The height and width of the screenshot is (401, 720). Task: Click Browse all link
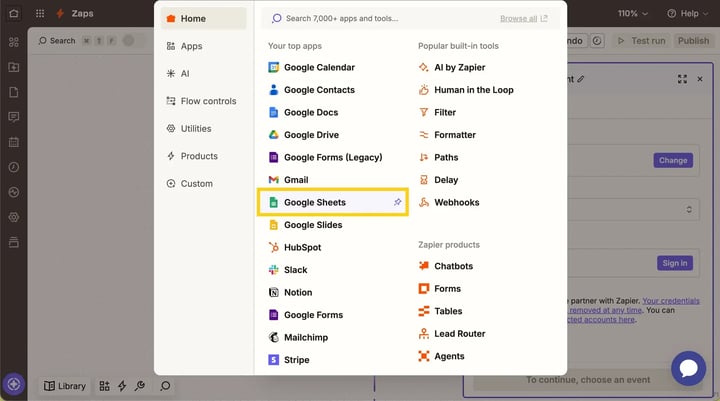(x=523, y=19)
